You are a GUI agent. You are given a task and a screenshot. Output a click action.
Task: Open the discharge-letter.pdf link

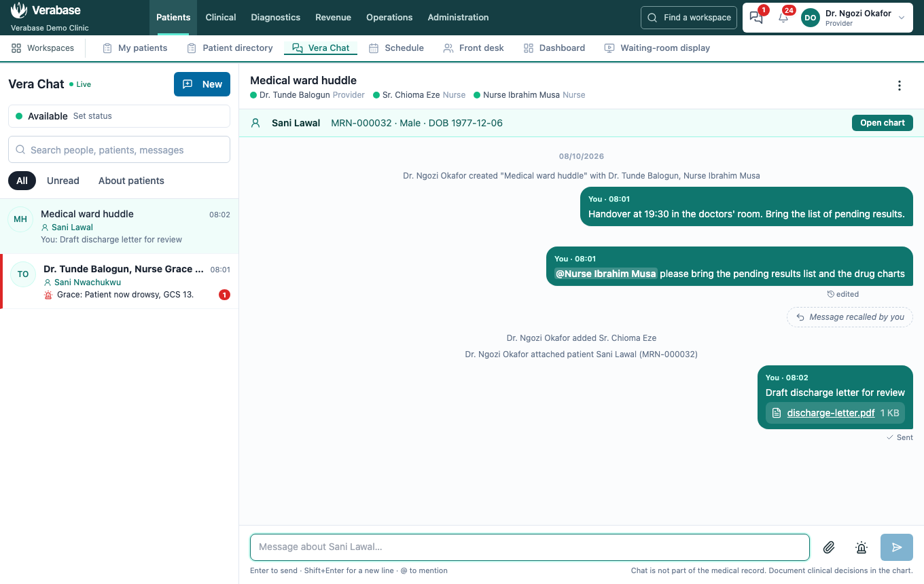tap(831, 413)
